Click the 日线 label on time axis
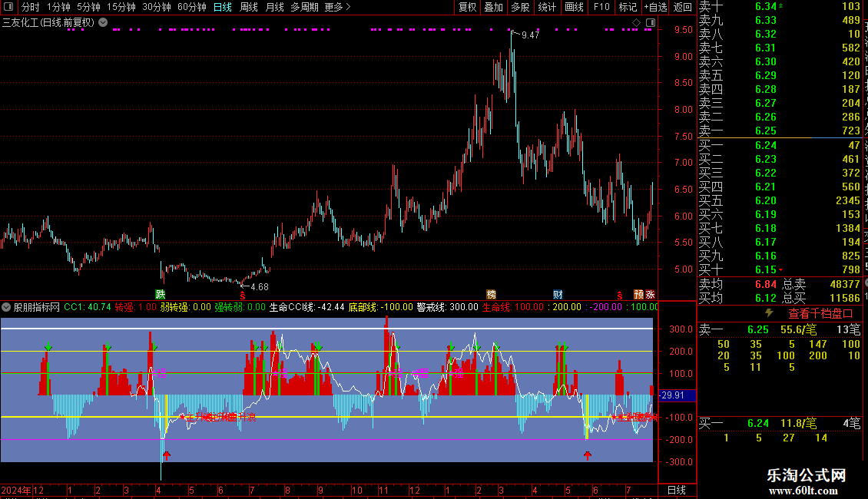Image resolution: width=868 pixels, height=499 pixels. tap(677, 490)
